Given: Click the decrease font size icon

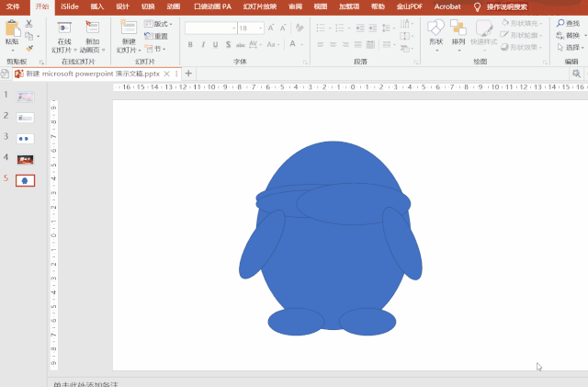Looking at the screenshot, I should pyautogui.click(x=283, y=28).
